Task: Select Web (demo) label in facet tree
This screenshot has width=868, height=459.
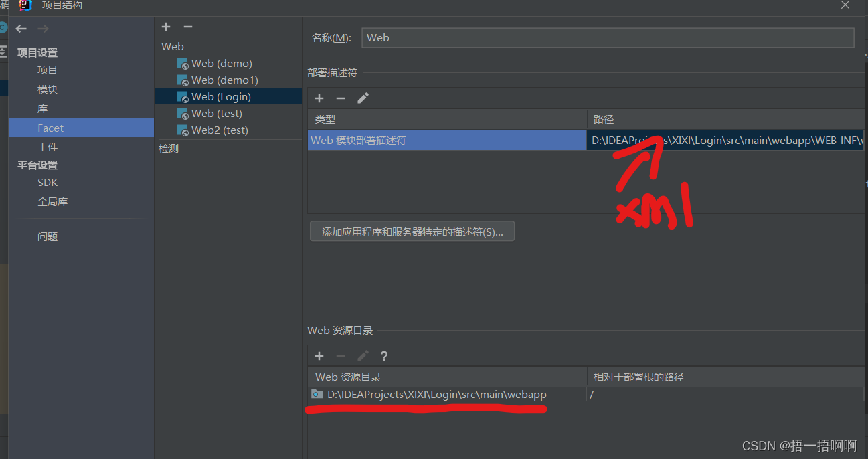Action: (222, 64)
